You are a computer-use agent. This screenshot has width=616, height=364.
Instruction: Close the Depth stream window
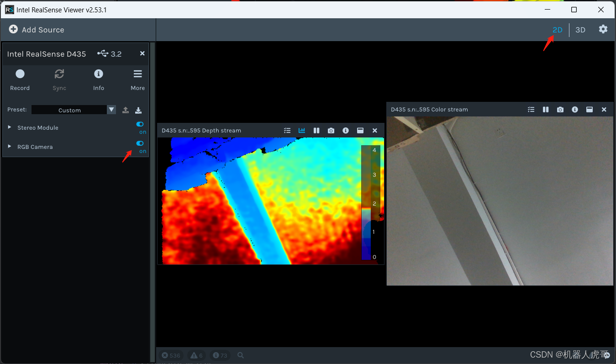coord(375,131)
